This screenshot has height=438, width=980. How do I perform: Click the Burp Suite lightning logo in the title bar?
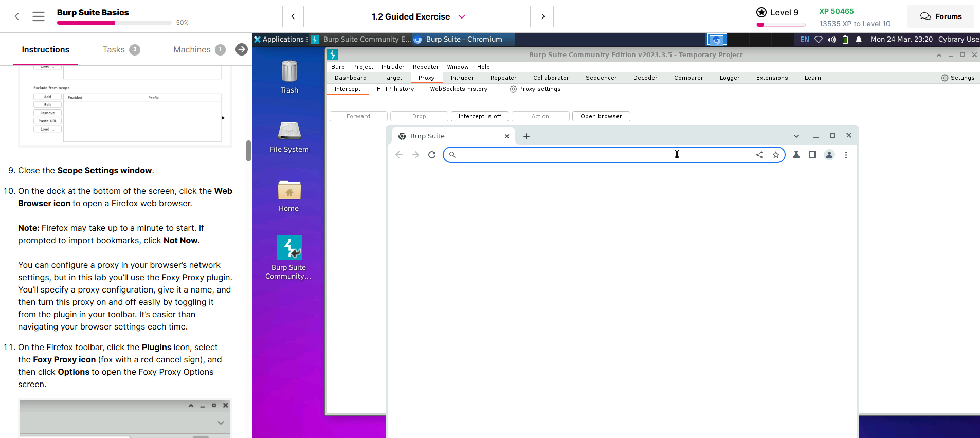tap(333, 54)
